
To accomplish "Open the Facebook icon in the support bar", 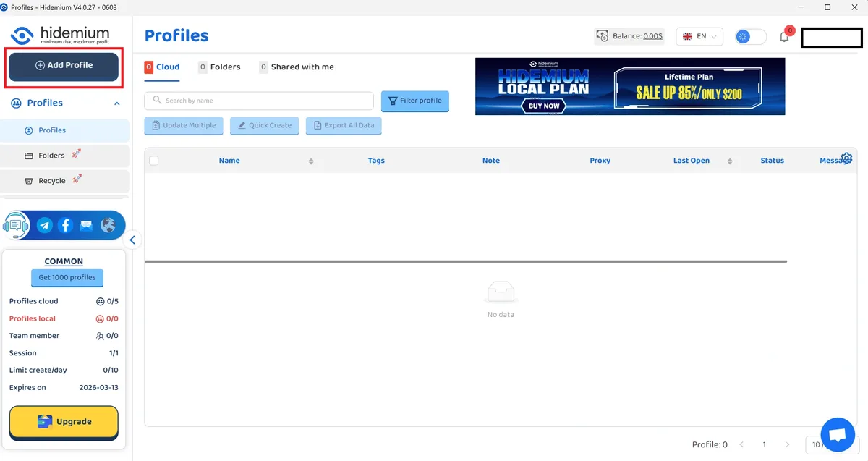I will coord(66,225).
